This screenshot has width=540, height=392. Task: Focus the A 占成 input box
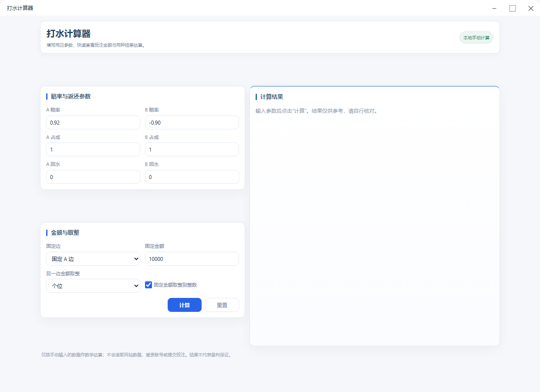tap(93, 149)
